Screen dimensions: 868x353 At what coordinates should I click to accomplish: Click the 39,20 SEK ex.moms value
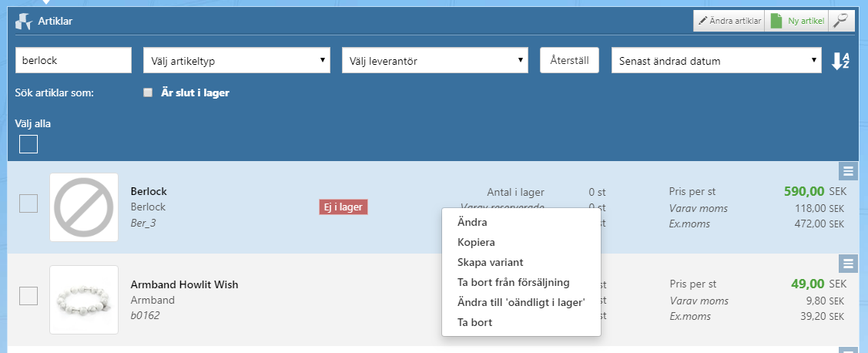coord(821,317)
